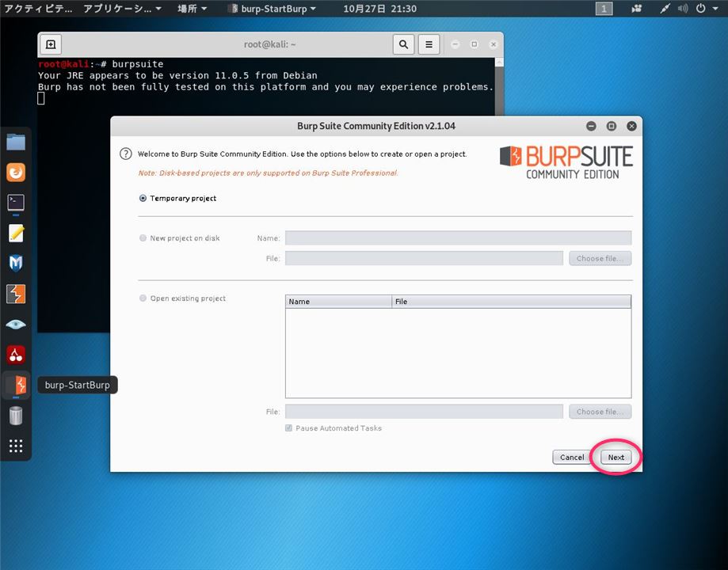The width and height of the screenshot is (728, 570).
Task: Open the text editor notepad dock icon
Action: point(16,233)
